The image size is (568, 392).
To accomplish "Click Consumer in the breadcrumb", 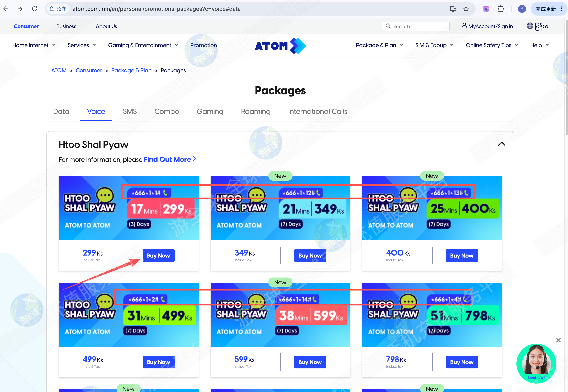I will tap(89, 71).
